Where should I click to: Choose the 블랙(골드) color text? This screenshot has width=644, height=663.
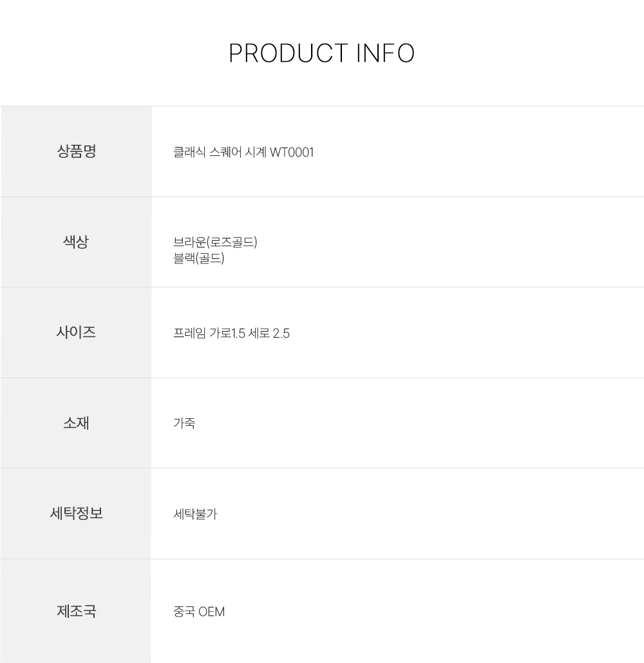(x=198, y=259)
